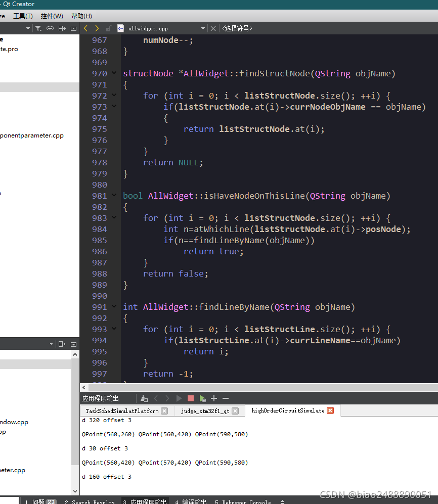Stop the running application red square
Viewport: 438px width, 504px height.
point(191,398)
